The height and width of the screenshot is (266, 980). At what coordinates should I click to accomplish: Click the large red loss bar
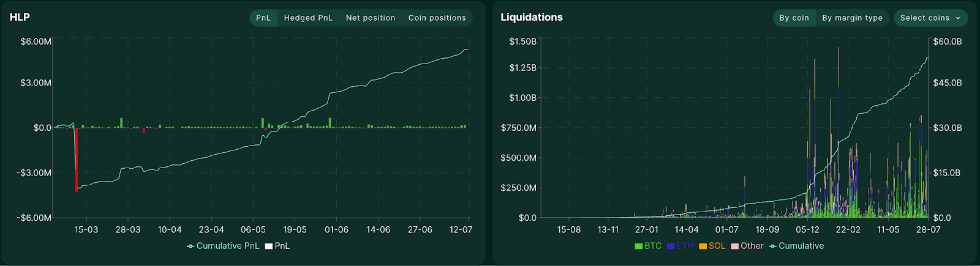tap(77, 160)
